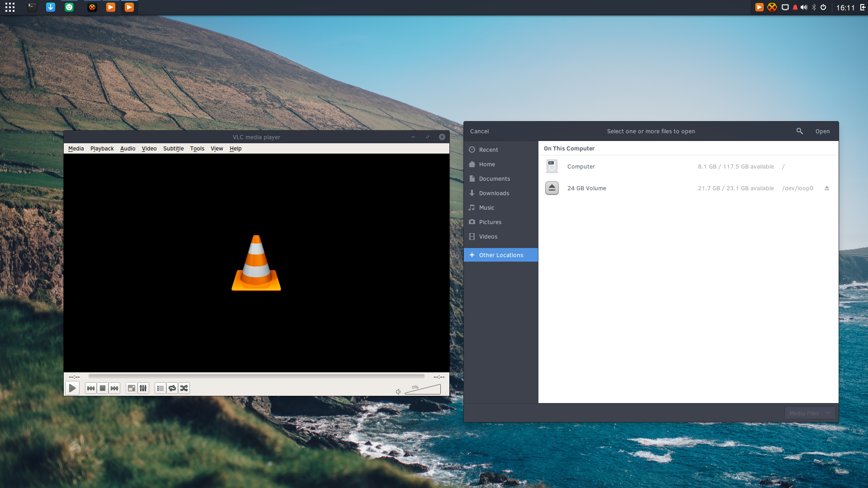Click the orange X tray icon
Image resolution: width=868 pixels, height=488 pixels.
click(x=772, y=7)
